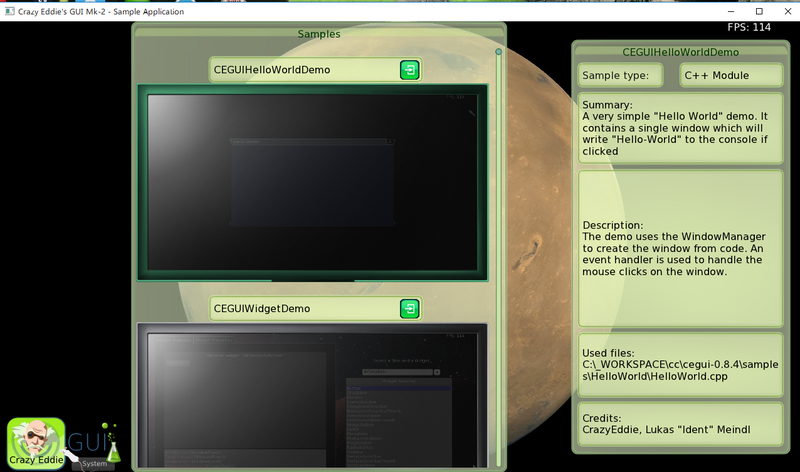800x472 pixels.
Task: Select the CEGUIWidgetDemo name label
Action: [x=300, y=309]
